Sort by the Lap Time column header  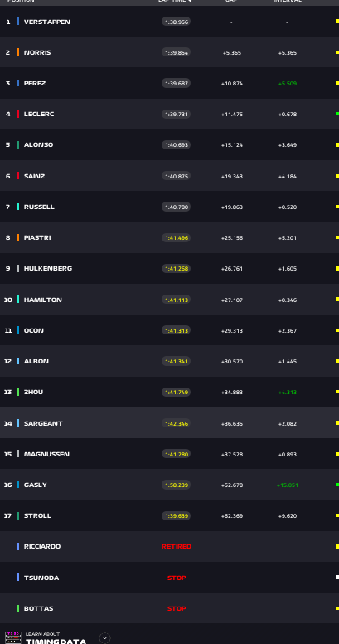coord(175,1)
